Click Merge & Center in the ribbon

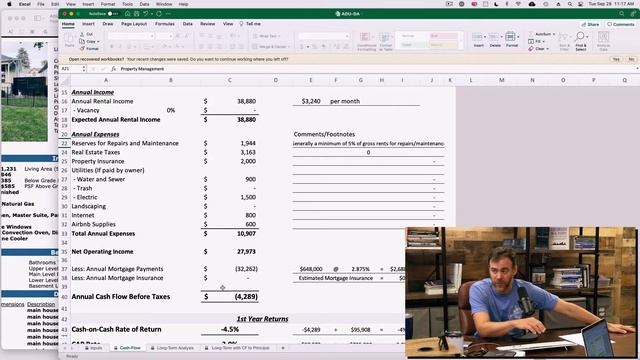[270, 47]
